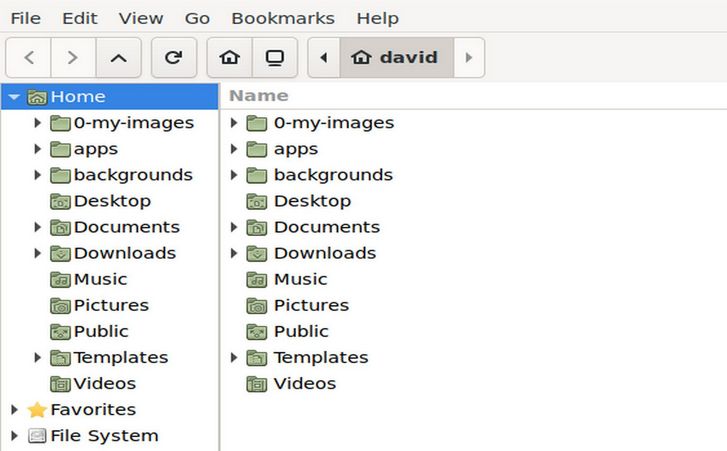Expand 0-my-images folder in sidebar
The height and width of the screenshot is (451, 727).
point(38,123)
